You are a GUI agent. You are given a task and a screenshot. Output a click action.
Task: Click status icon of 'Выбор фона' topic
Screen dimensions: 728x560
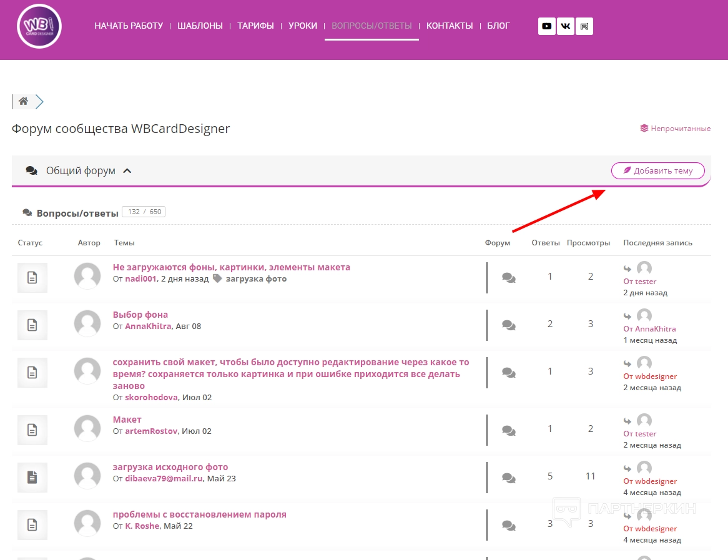click(32, 325)
